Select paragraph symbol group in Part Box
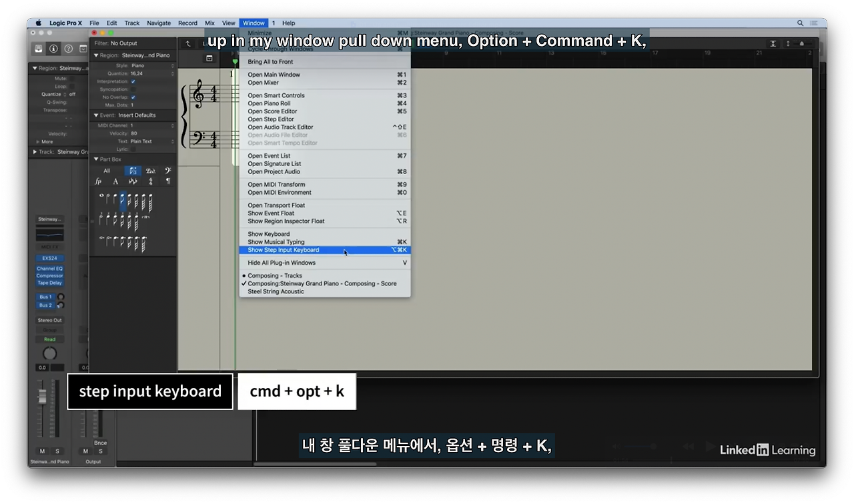The width and height of the screenshot is (854, 504). coord(167,181)
